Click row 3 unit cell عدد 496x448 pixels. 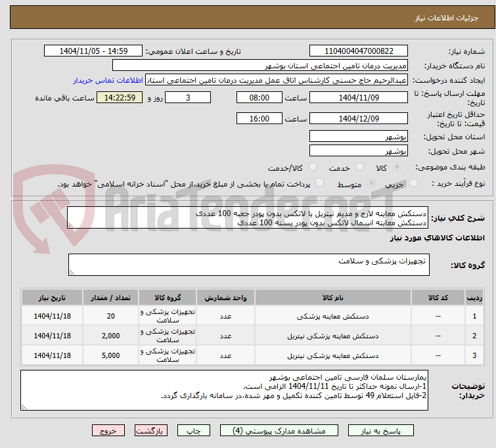pos(225,355)
